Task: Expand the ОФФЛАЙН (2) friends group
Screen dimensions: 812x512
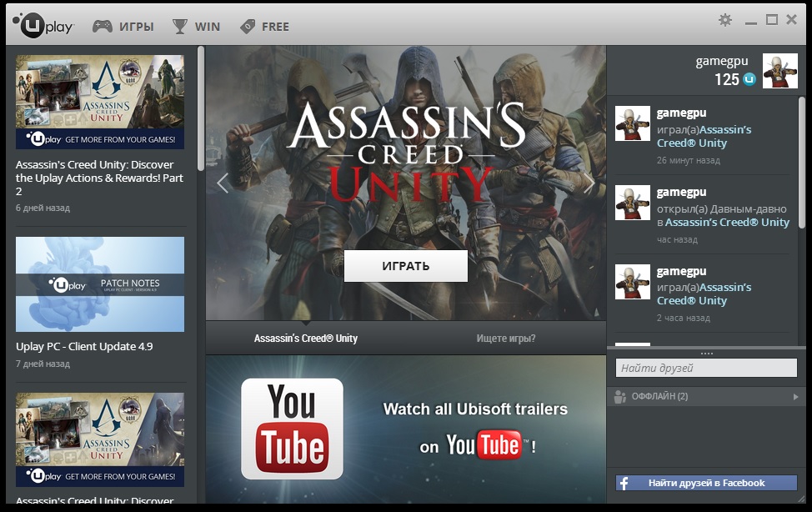Action: point(706,396)
